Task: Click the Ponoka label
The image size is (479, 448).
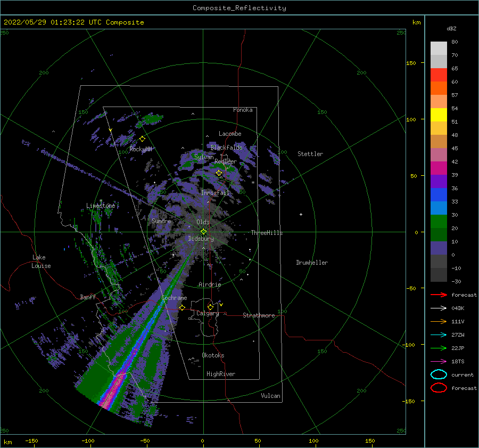Action: (243, 110)
